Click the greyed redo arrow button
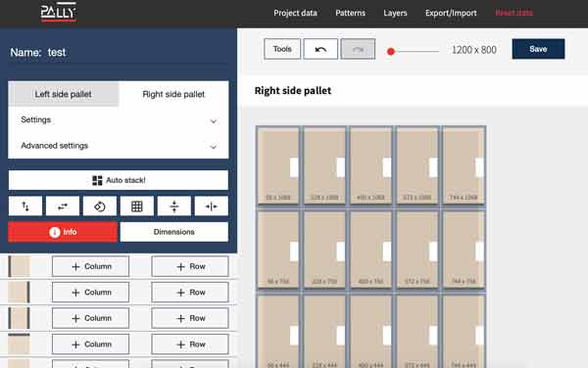Image resolution: width=588 pixels, height=368 pixels. (358, 49)
